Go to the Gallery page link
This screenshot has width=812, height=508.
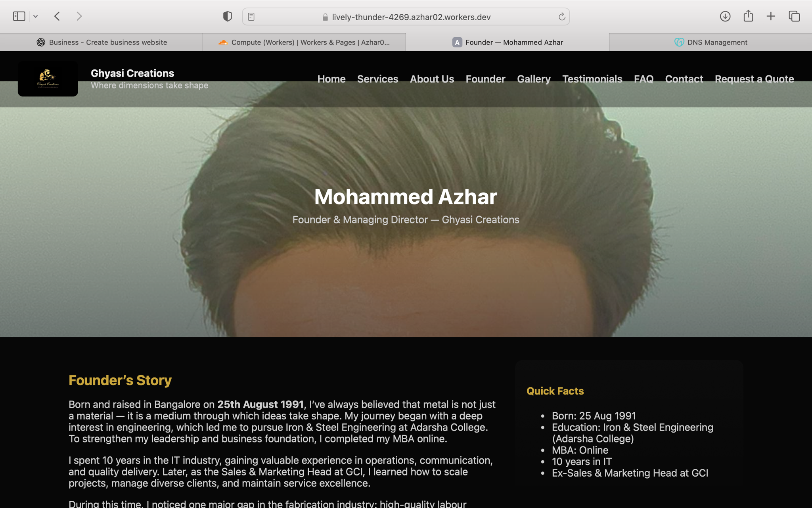(534, 79)
